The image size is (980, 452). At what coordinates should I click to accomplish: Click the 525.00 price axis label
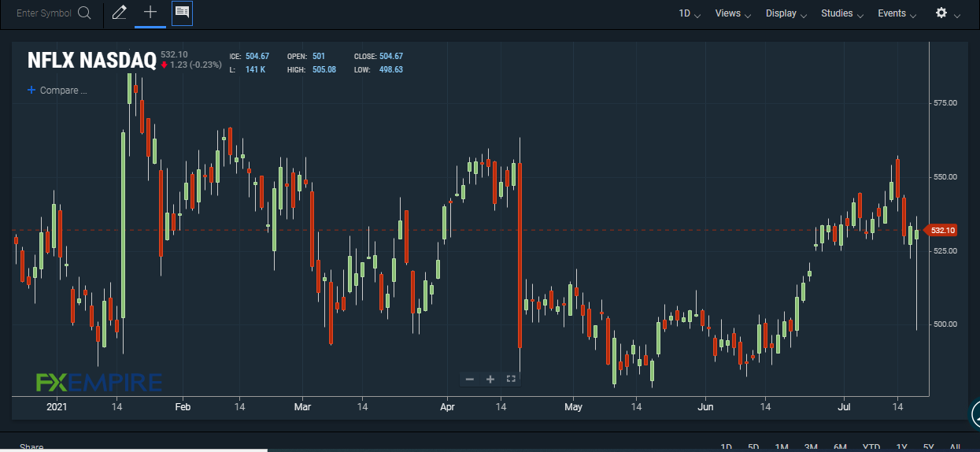[945, 251]
